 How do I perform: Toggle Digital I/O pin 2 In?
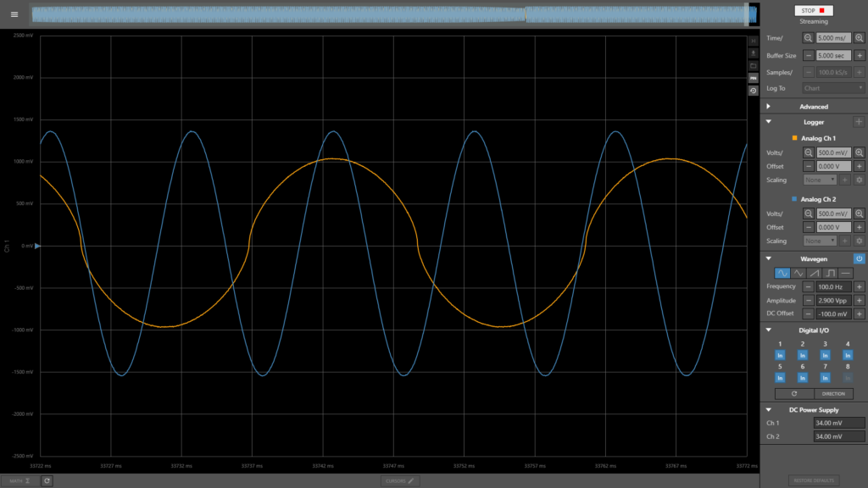(802, 355)
